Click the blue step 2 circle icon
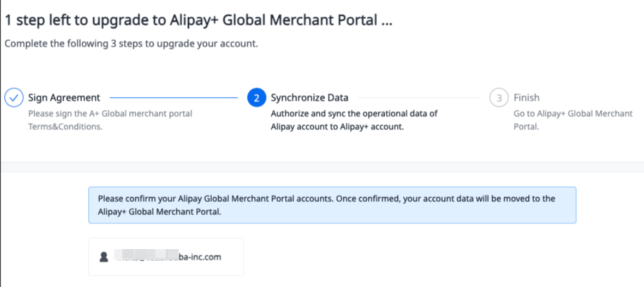The width and height of the screenshot is (644, 287). 257,98
